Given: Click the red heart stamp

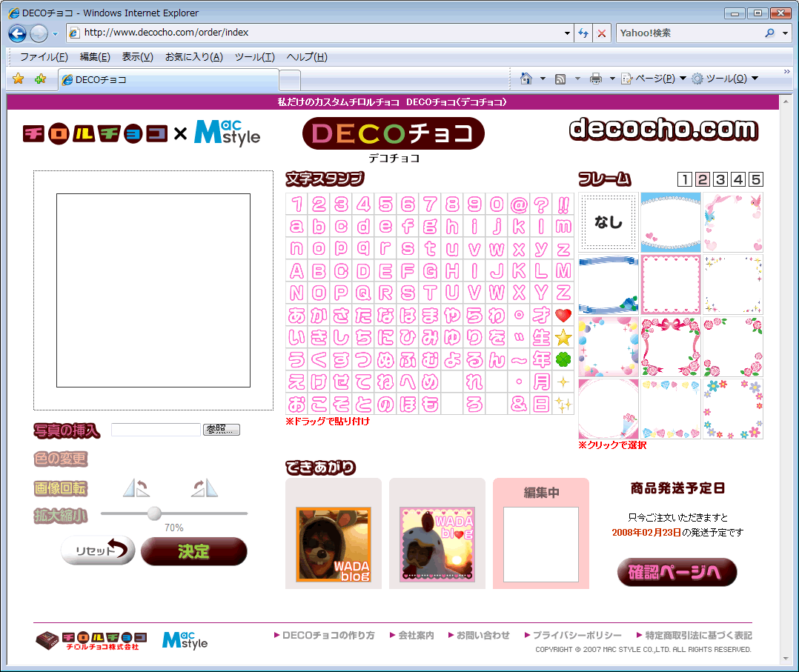Looking at the screenshot, I should (563, 316).
